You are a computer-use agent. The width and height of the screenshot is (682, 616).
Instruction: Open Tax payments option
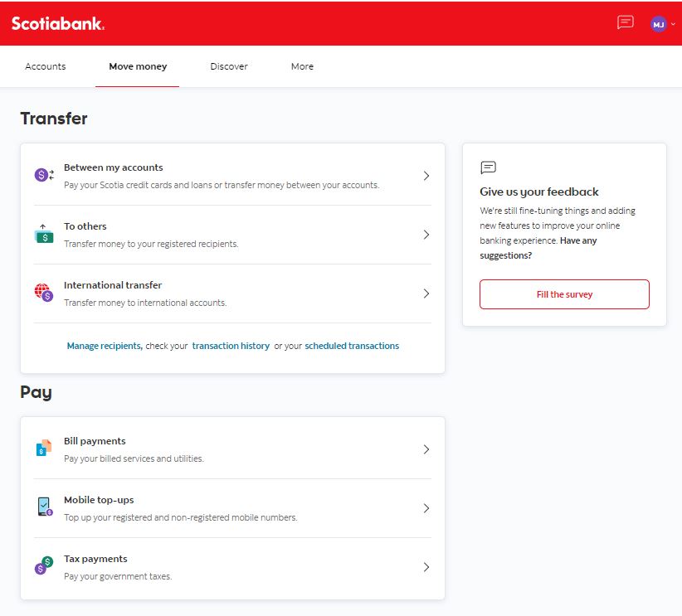point(232,567)
